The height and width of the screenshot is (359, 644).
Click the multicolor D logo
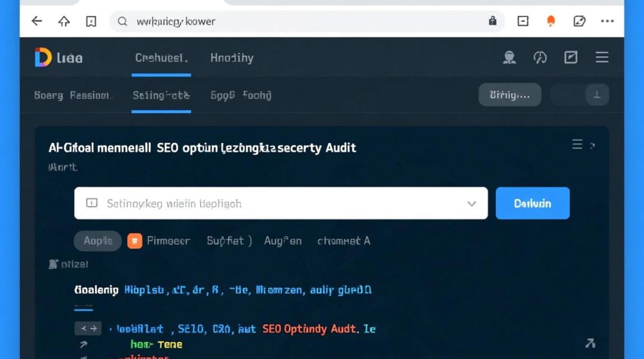tap(43, 58)
